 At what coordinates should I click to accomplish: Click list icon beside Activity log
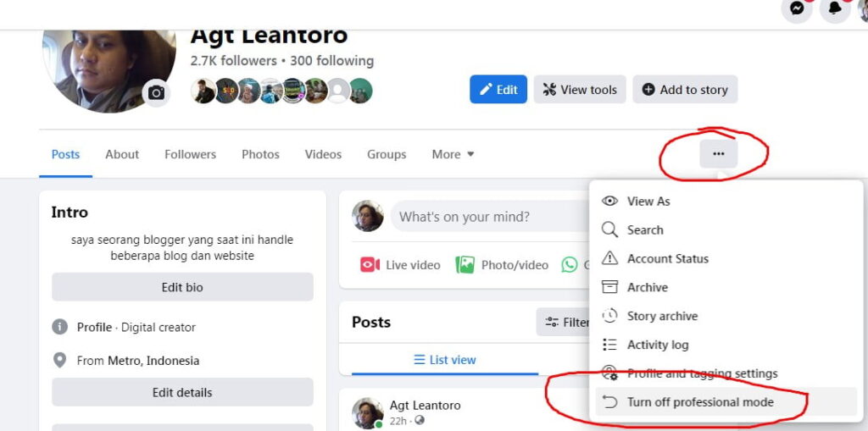(609, 345)
